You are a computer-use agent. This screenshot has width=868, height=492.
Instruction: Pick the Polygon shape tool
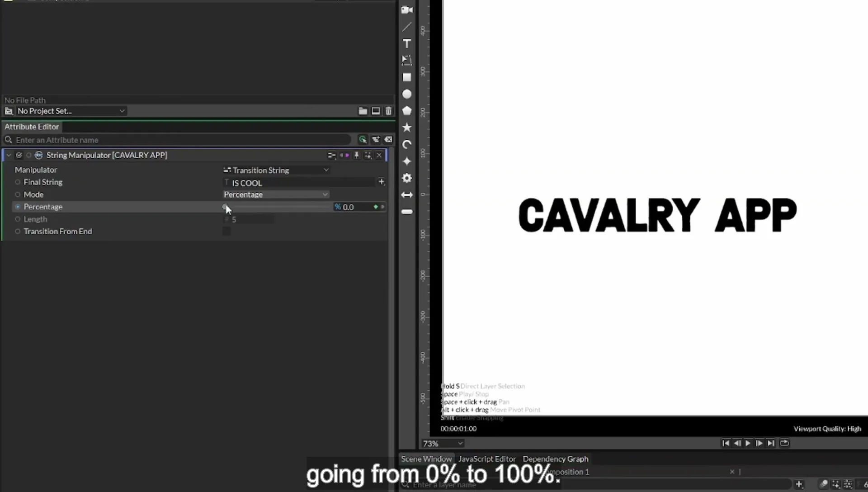[407, 111]
